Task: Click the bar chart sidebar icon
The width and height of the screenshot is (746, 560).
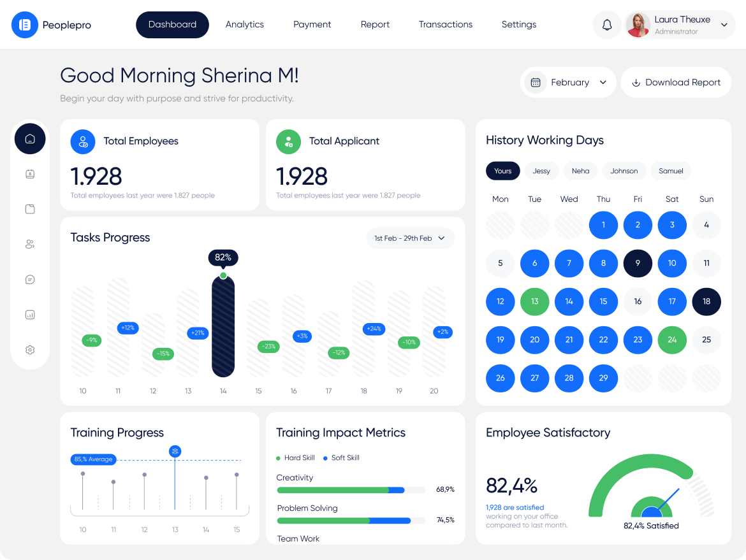Action: 30,315
